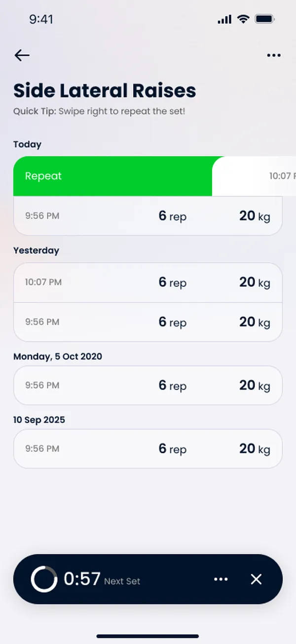Dismiss the rest timer with X
The image size is (296, 644).
[x=256, y=579]
